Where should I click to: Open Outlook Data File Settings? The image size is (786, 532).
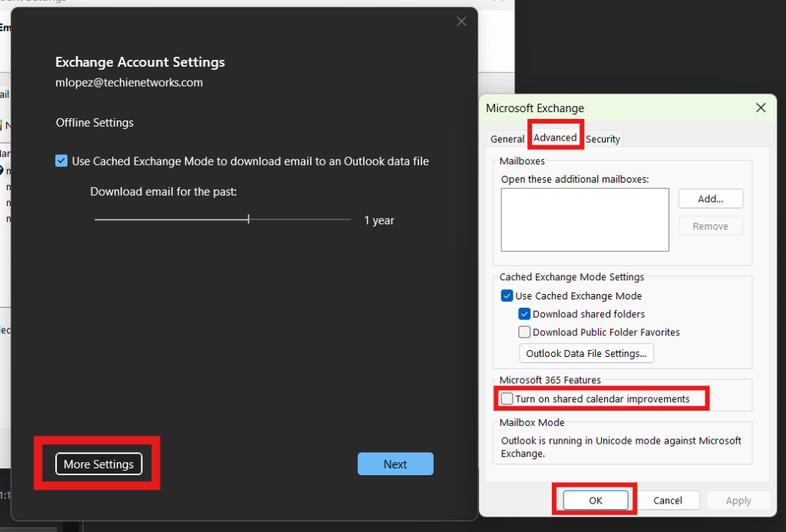pyautogui.click(x=587, y=354)
